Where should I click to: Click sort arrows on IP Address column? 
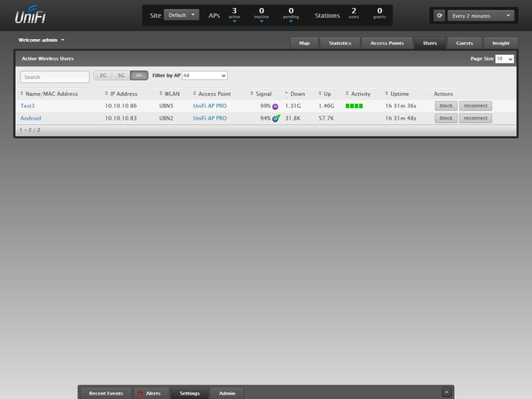coord(106,93)
